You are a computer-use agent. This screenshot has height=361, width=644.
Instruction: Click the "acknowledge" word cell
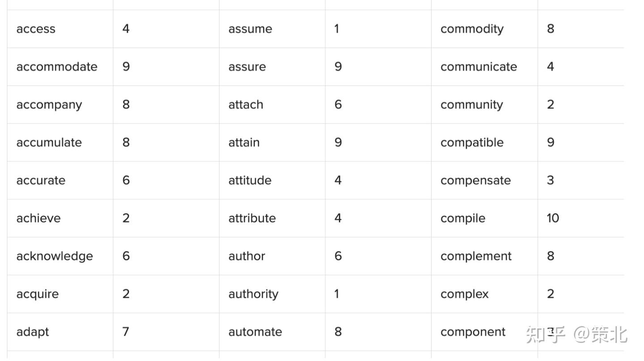(x=55, y=256)
